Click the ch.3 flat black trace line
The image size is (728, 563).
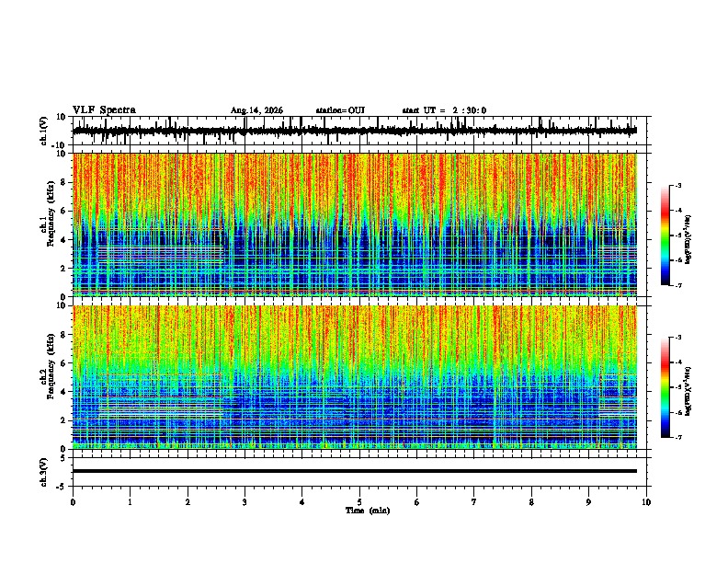pos(355,471)
